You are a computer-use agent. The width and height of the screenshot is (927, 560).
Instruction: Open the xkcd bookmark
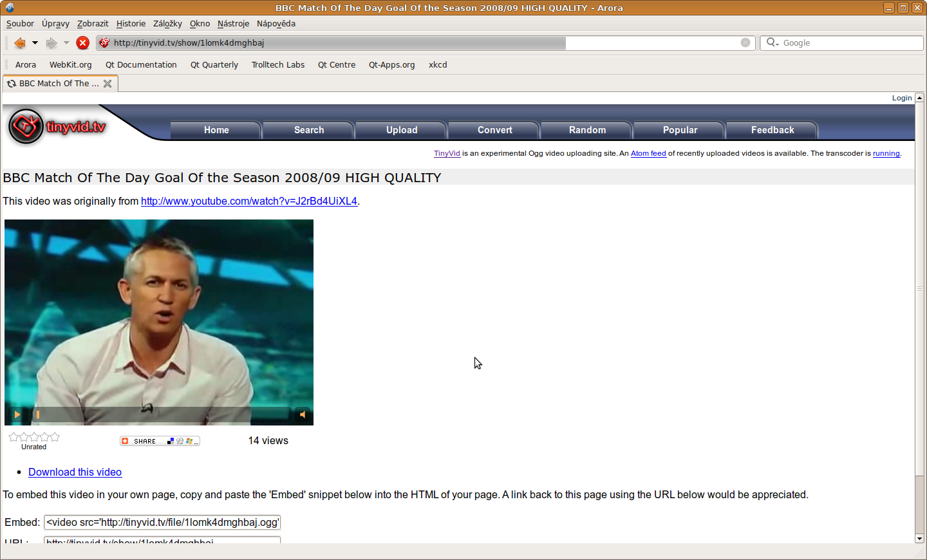[x=438, y=65]
